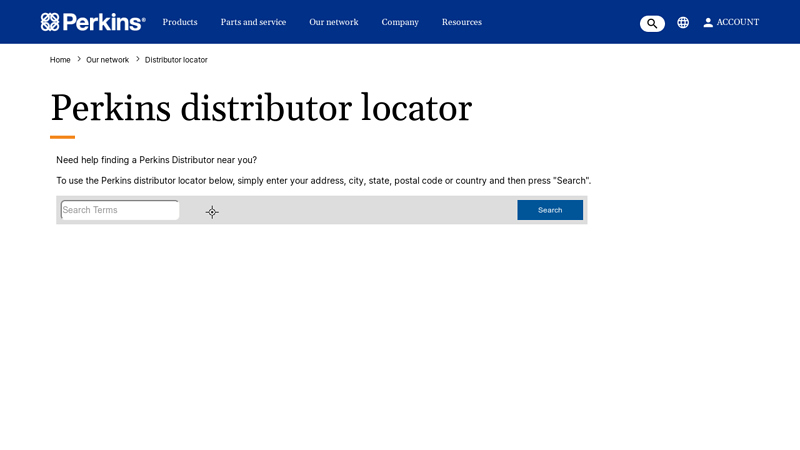Open the Parts and service menu
This screenshot has height=450, width=800.
pos(253,22)
